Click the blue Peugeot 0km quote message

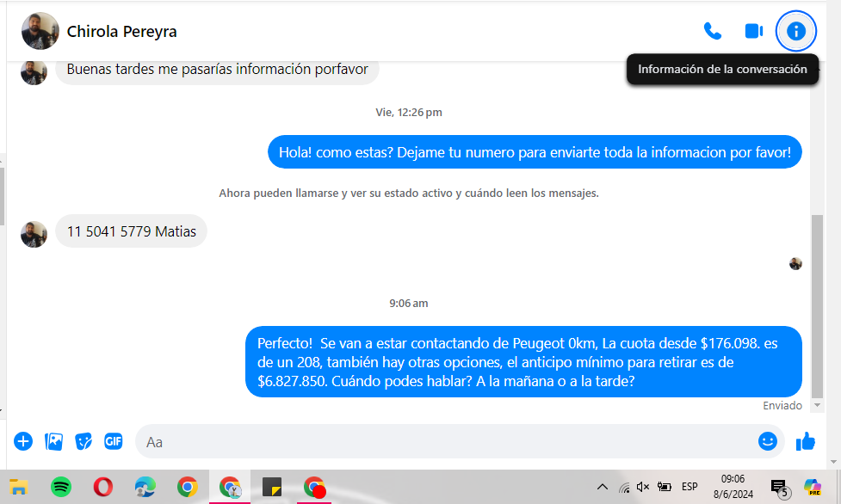pyautogui.click(x=523, y=362)
